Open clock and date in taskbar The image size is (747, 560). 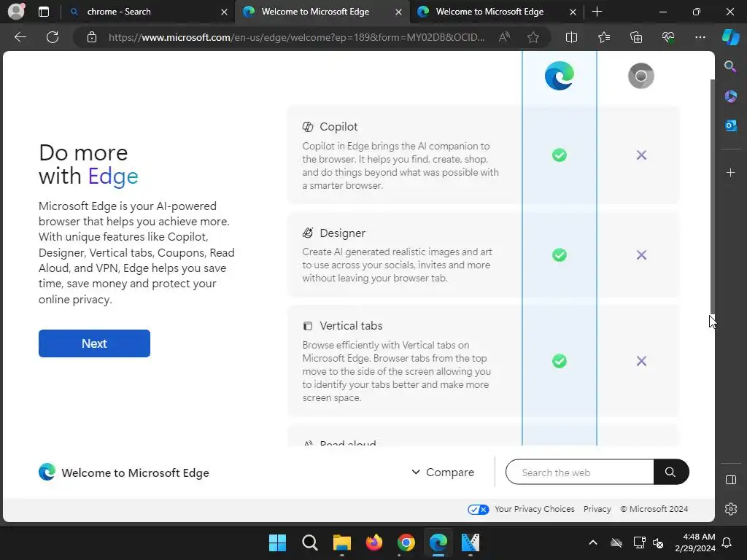point(695,542)
